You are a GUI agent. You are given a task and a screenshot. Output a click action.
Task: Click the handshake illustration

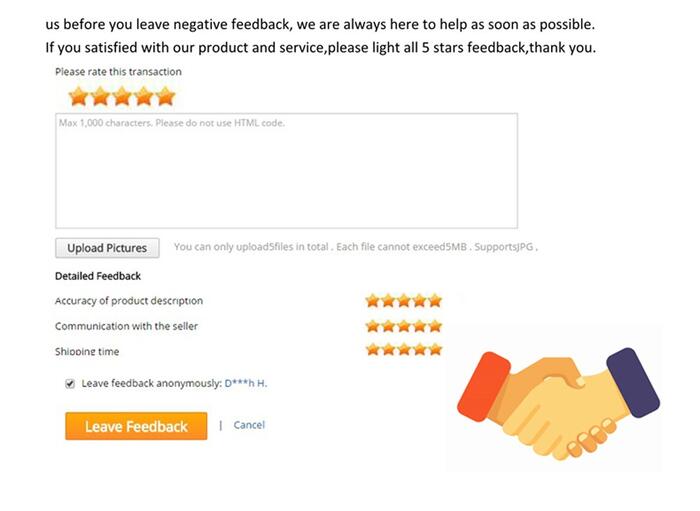(x=558, y=404)
